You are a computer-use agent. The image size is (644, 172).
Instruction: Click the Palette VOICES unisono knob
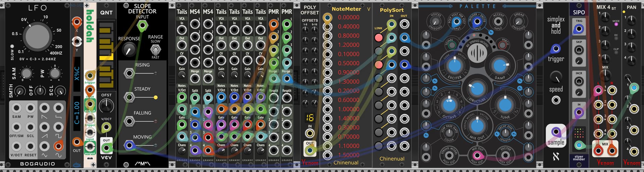coord(435,22)
